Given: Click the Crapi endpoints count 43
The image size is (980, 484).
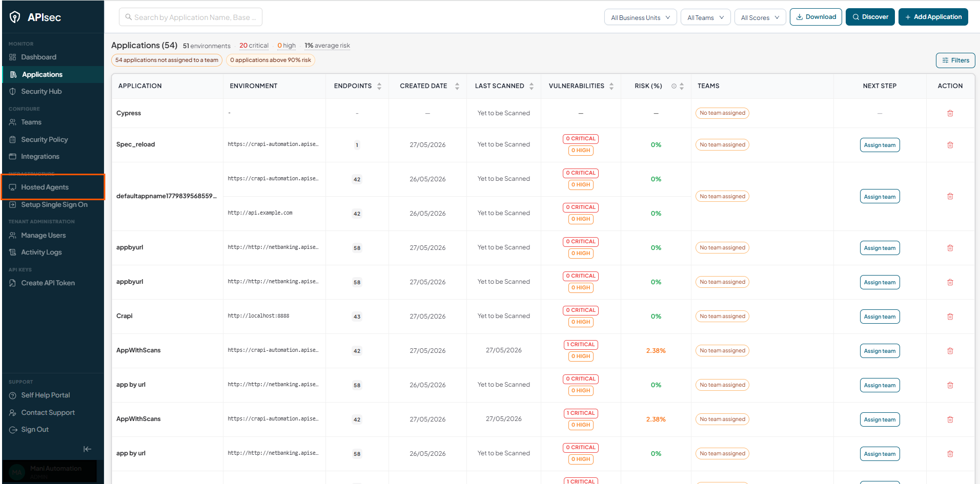Looking at the screenshot, I should pyautogui.click(x=357, y=317).
